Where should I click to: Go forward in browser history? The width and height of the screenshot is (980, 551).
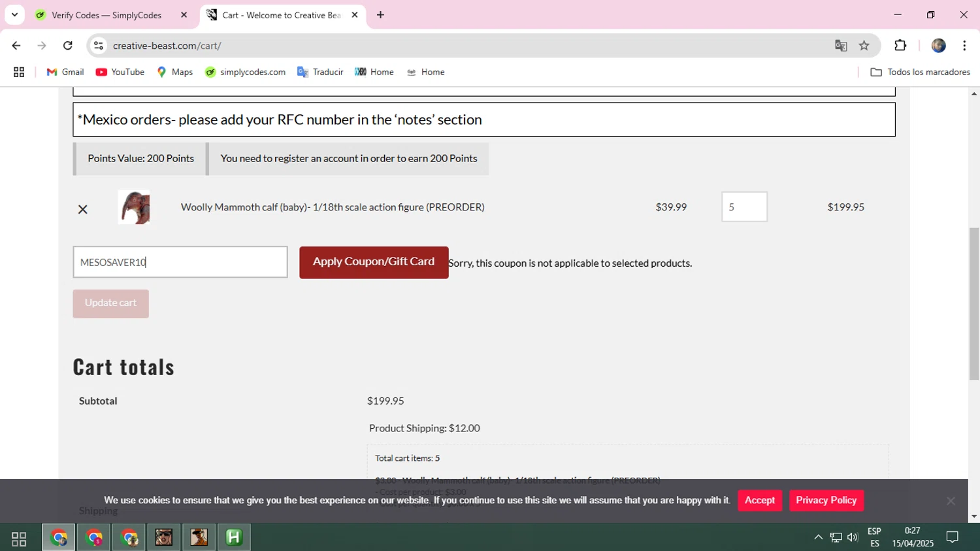point(42,46)
